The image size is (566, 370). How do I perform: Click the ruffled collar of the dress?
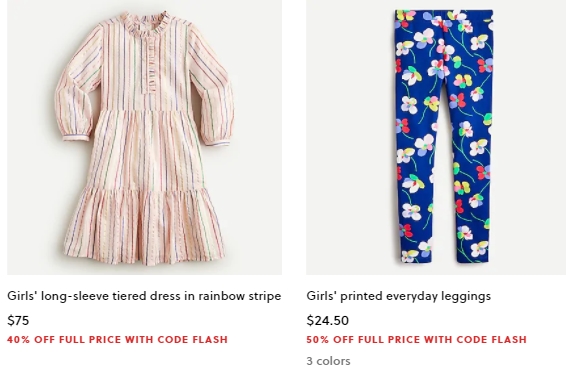(145, 22)
